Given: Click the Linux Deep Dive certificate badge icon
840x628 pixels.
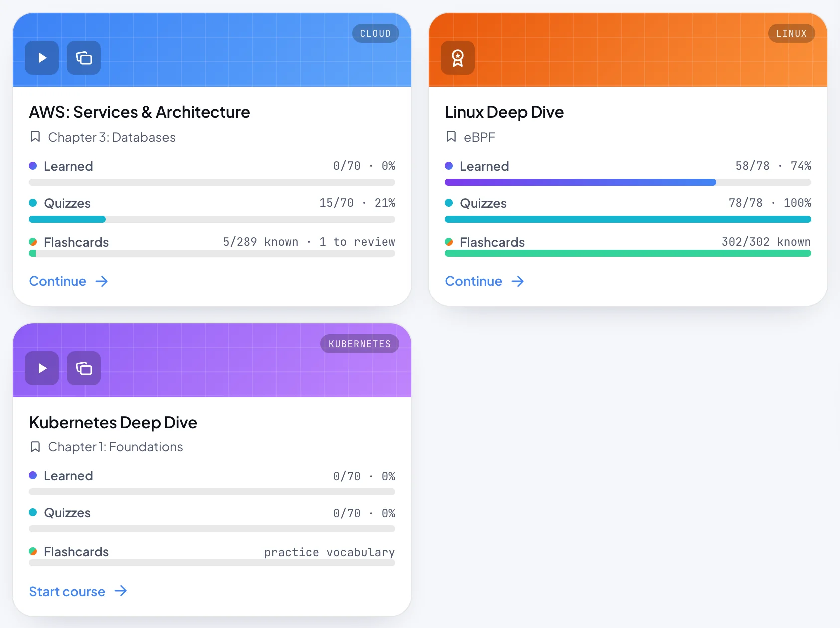Looking at the screenshot, I should click(x=458, y=58).
